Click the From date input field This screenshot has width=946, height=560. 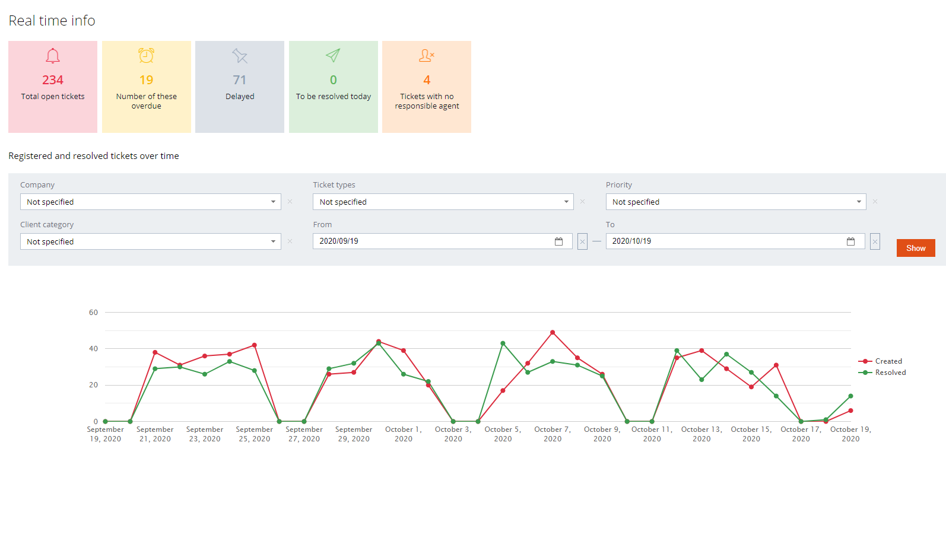coord(433,241)
